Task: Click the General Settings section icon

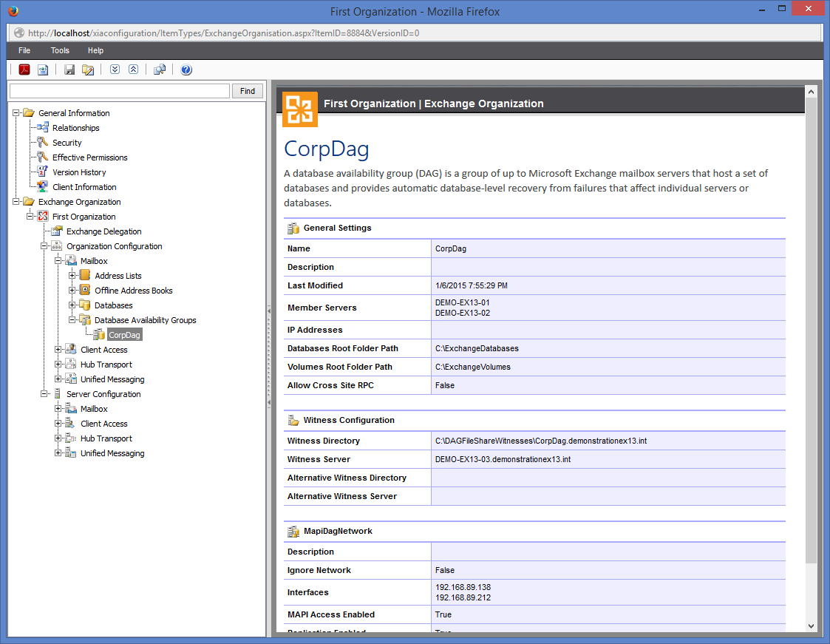Action: [293, 228]
